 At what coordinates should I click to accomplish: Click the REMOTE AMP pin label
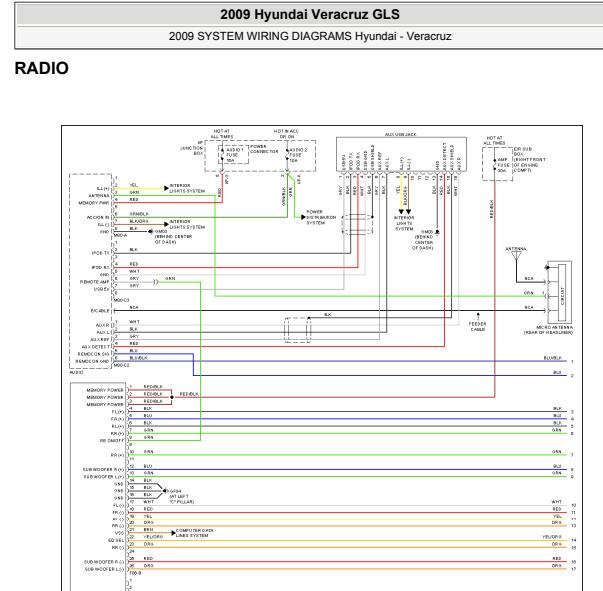(95, 282)
